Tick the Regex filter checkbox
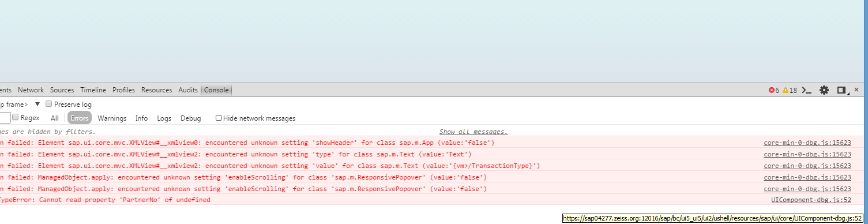The image size is (868, 224). (x=16, y=117)
